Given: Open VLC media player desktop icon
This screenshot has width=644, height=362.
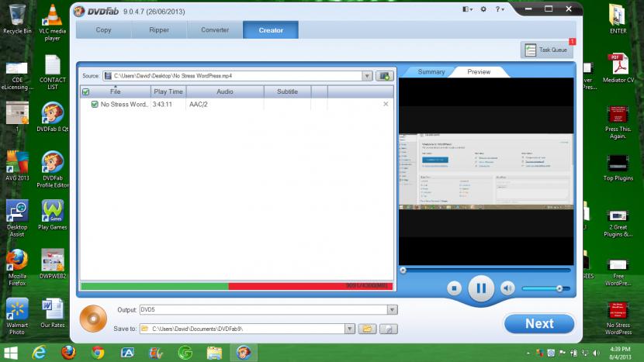Looking at the screenshot, I should tap(53, 22).
